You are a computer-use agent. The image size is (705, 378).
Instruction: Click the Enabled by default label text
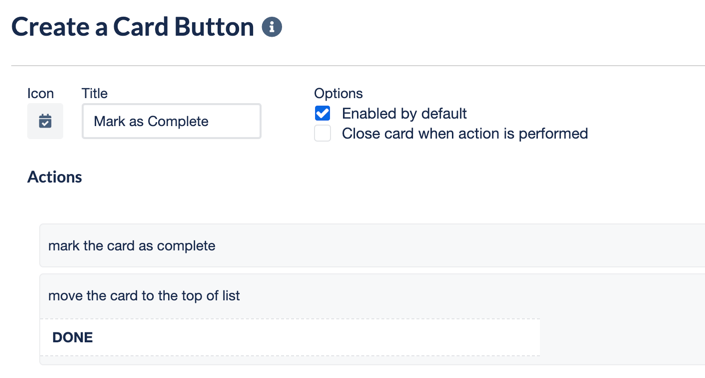pyautogui.click(x=404, y=114)
